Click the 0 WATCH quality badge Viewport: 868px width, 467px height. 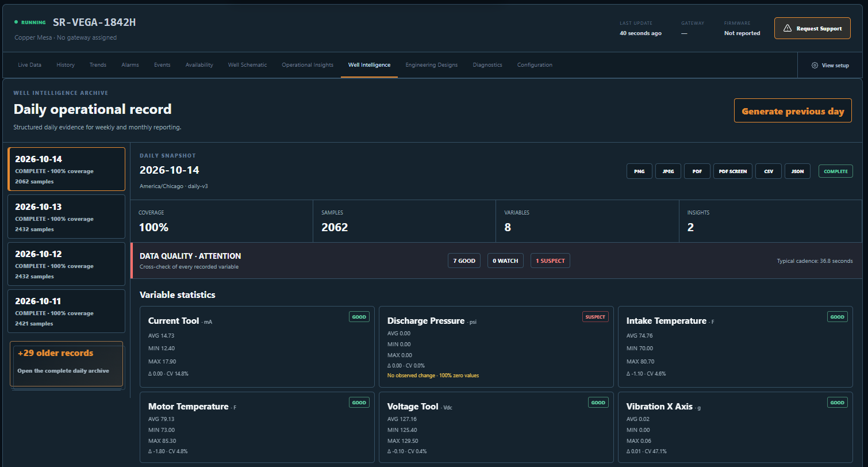click(505, 261)
